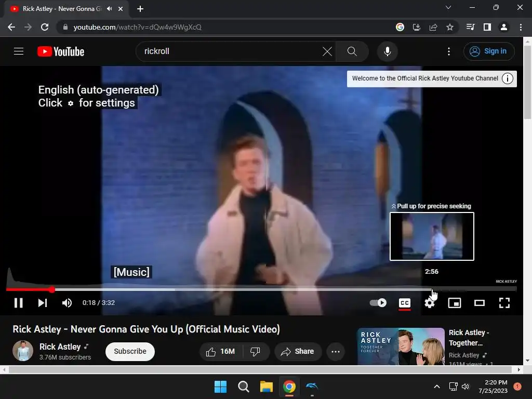Image resolution: width=532 pixels, height=399 pixels.
Task: Open a new browser tab
Action: click(140, 9)
